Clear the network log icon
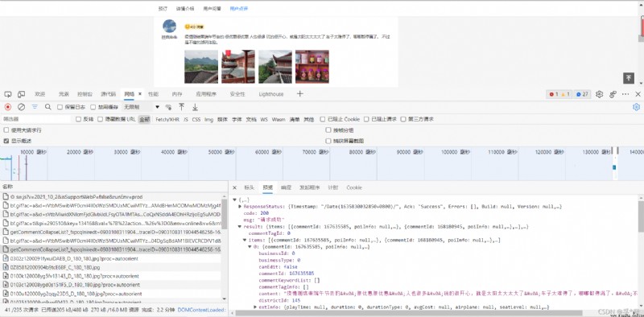This screenshot has height=317, width=644. [22, 107]
